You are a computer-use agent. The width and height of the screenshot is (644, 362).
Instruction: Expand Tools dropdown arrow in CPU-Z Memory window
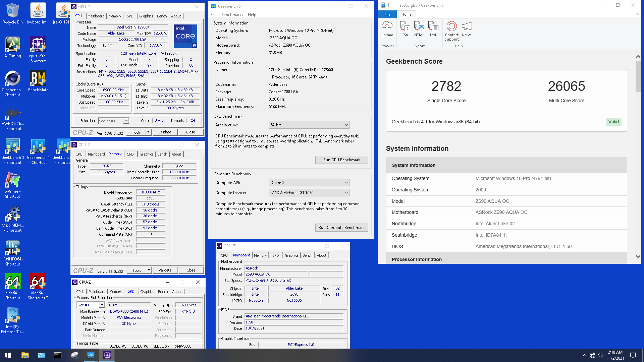[x=149, y=270]
